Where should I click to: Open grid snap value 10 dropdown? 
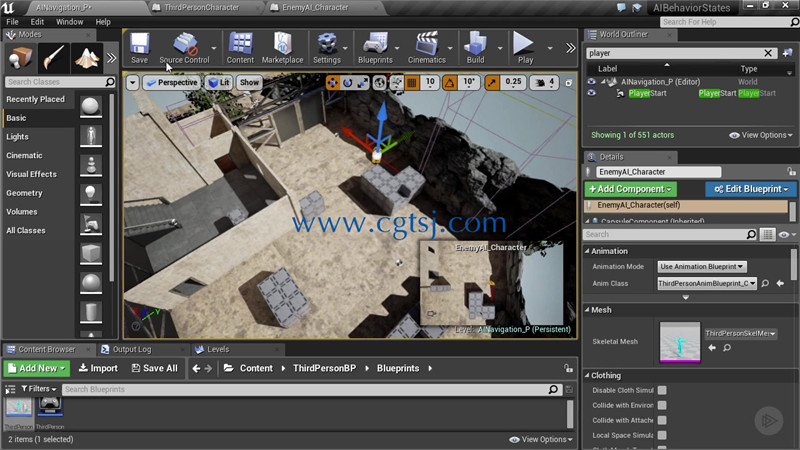pos(430,83)
